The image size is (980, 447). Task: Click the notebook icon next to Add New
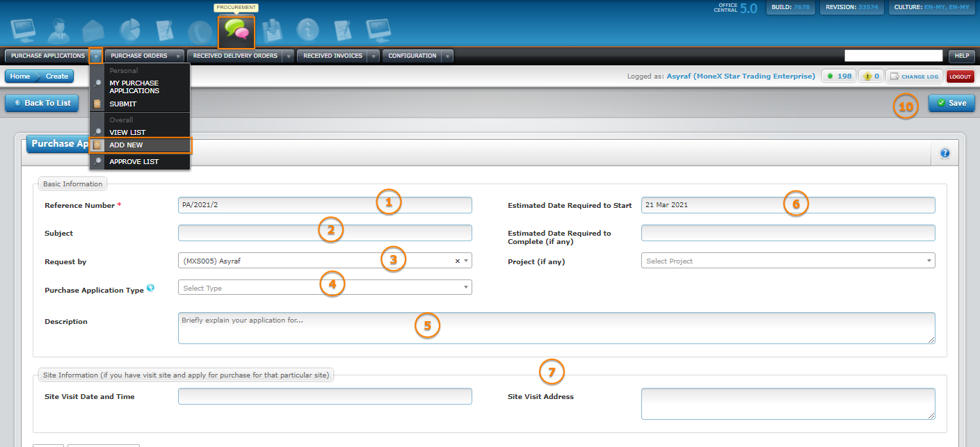(x=97, y=145)
